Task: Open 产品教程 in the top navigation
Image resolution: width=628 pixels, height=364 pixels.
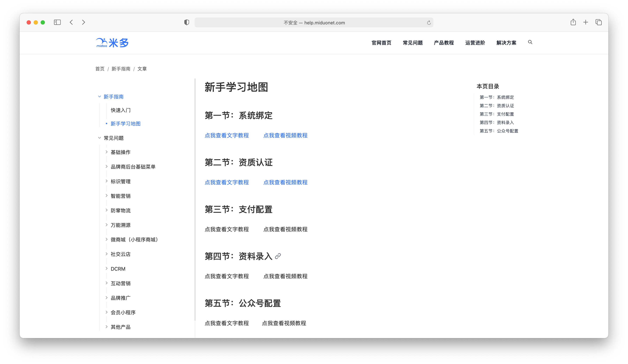Action: pyautogui.click(x=444, y=43)
